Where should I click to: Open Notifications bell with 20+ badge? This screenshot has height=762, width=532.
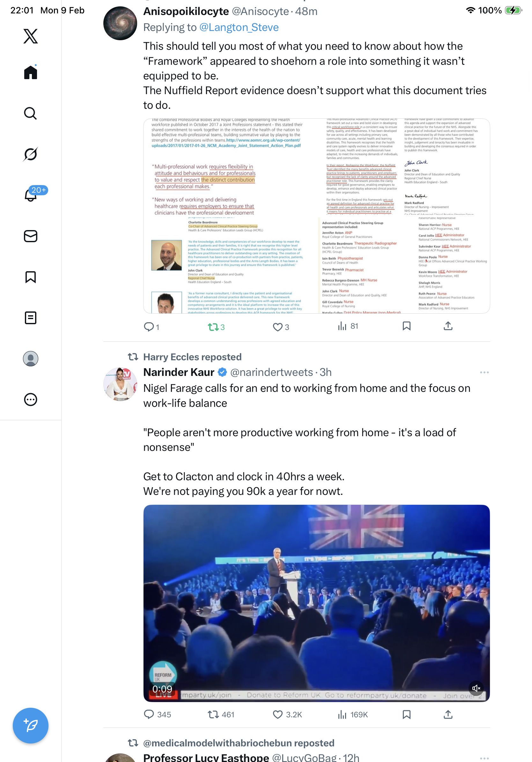(31, 195)
